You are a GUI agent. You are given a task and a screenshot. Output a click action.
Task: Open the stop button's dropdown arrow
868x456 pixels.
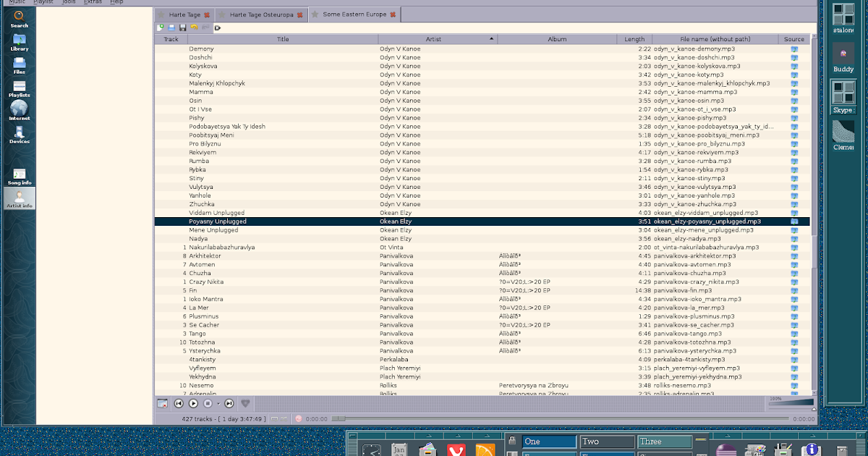click(218, 403)
